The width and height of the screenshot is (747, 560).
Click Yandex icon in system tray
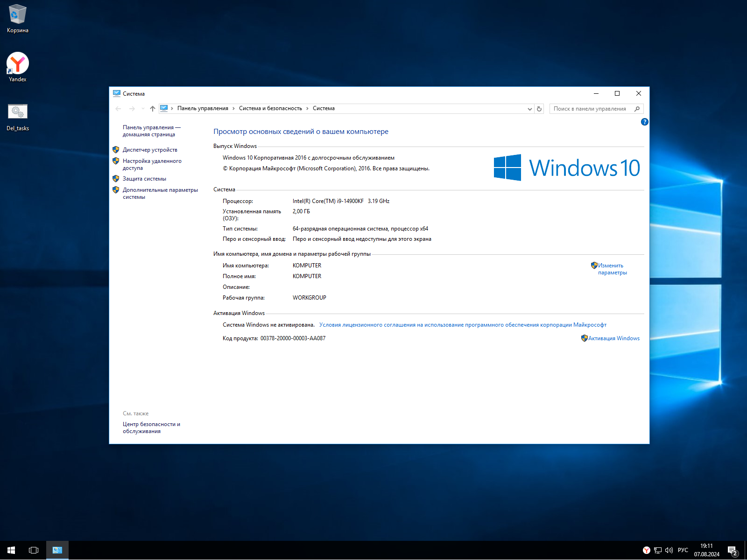647,550
